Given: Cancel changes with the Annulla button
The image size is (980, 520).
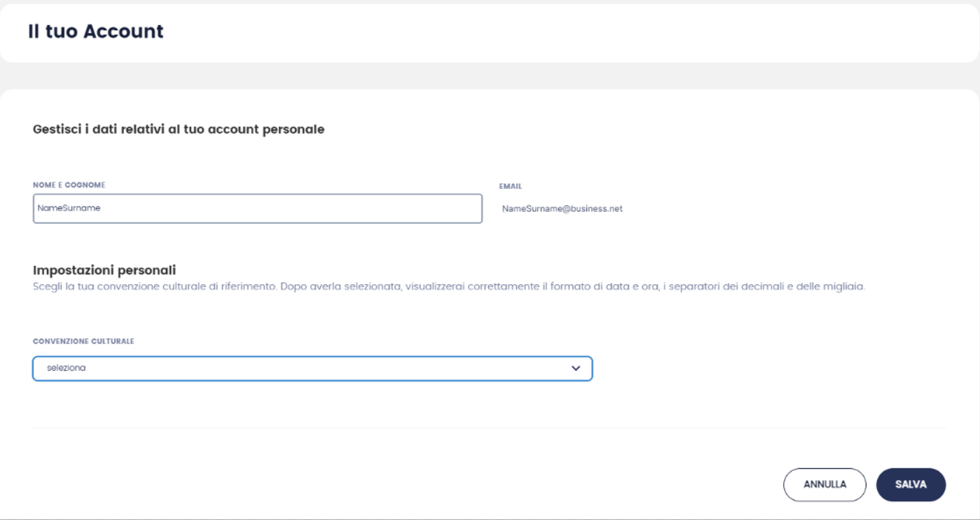Looking at the screenshot, I should (824, 484).
